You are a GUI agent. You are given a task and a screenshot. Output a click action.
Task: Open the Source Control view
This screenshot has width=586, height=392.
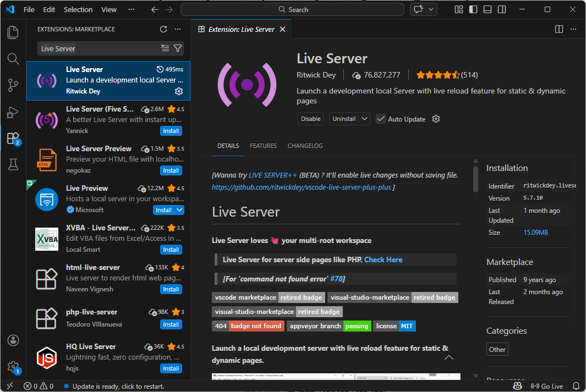tap(13, 85)
